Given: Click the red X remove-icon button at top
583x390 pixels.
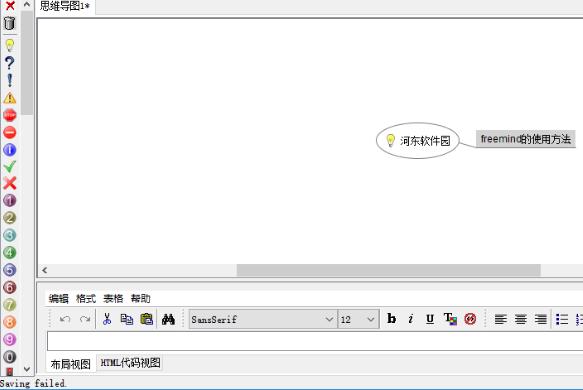Looking at the screenshot, I should tap(10, 5).
